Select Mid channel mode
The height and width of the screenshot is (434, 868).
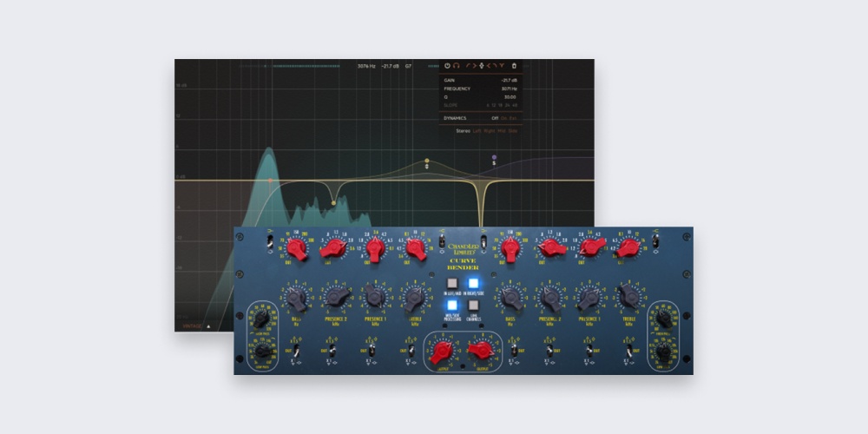pyautogui.click(x=502, y=130)
